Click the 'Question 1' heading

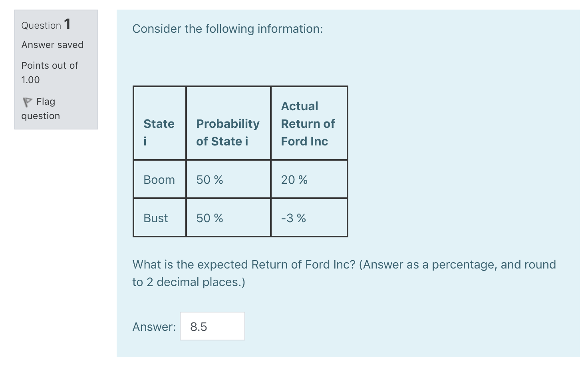[45, 24]
